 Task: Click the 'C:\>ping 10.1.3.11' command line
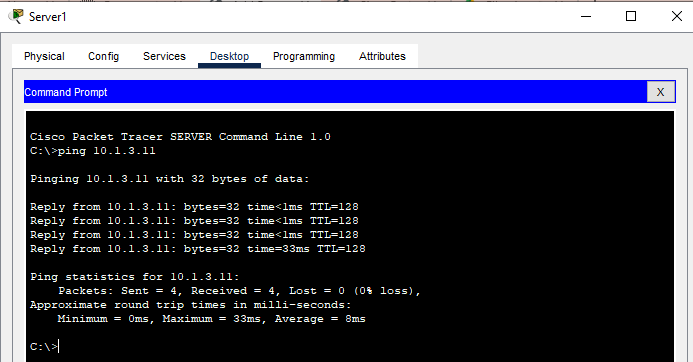93,151
